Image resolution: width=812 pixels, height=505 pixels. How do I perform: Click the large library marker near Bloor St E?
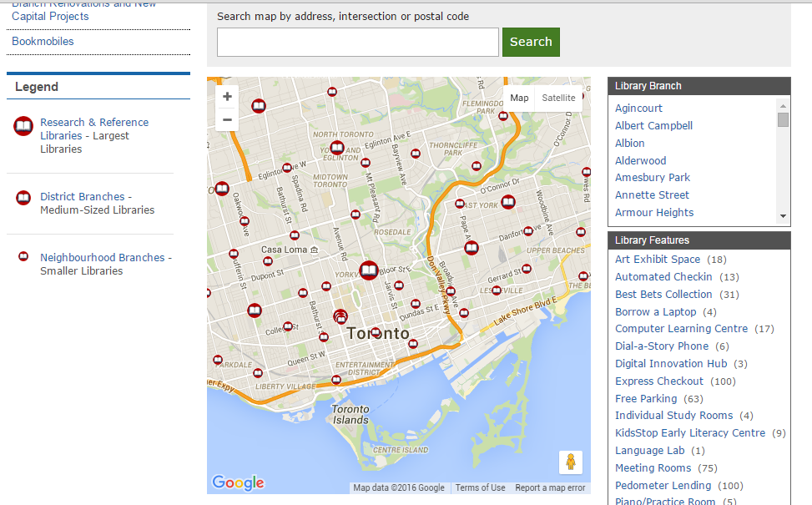point(369,270)
